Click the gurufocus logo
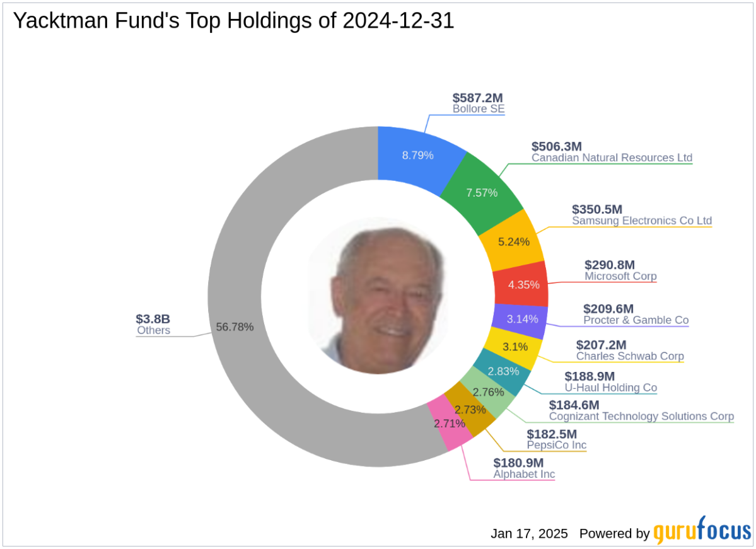Image resolution: width=756 pixels, height=549 pixels. tap(702, 533)
